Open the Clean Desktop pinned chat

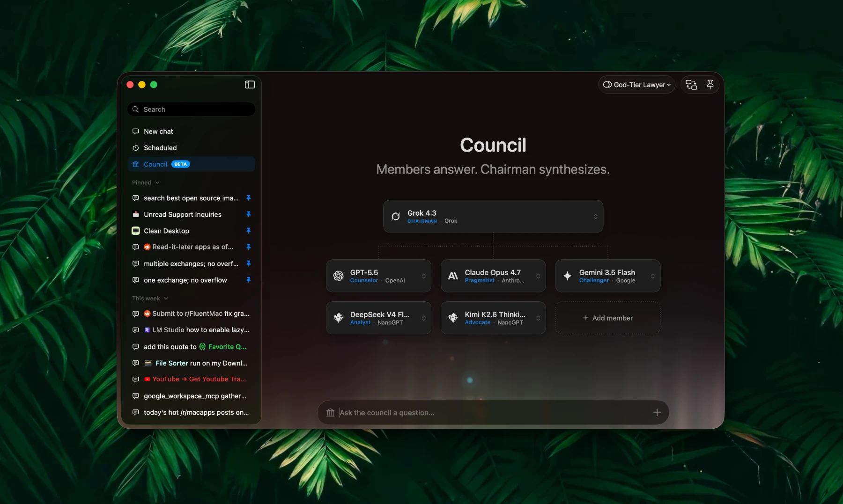tap(191, 231)
